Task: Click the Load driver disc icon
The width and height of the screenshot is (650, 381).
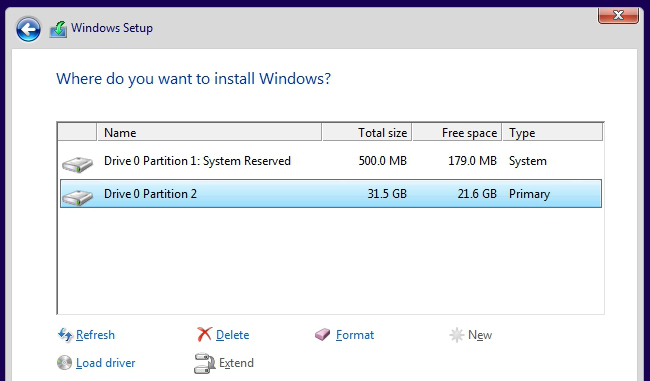Action: 64,363
